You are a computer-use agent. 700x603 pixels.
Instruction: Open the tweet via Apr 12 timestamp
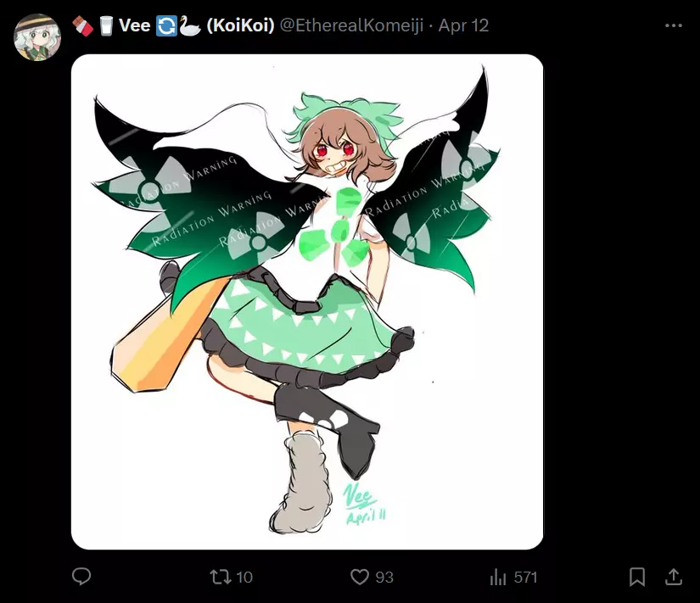point(463,25)
